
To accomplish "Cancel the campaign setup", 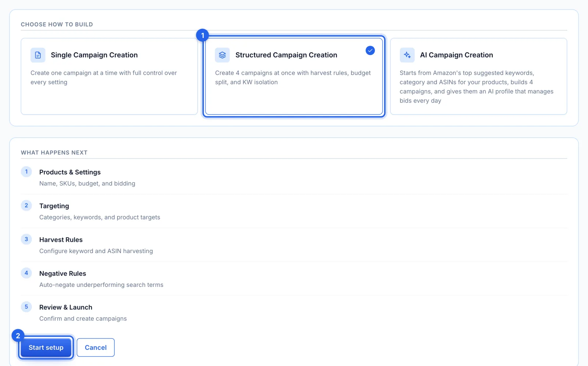I will click(96, 348).
